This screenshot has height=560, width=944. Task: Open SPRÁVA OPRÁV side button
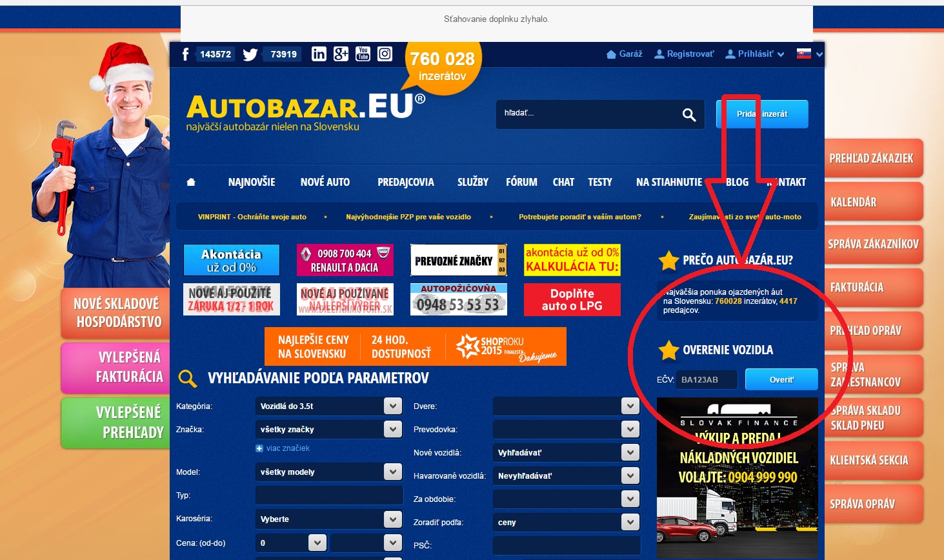click(x=874, y=504)
